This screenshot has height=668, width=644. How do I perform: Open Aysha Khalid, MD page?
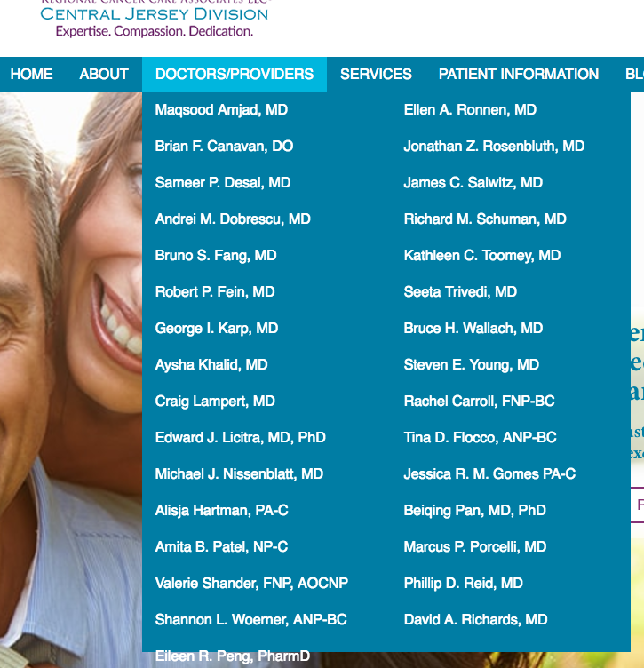[211, 365]
